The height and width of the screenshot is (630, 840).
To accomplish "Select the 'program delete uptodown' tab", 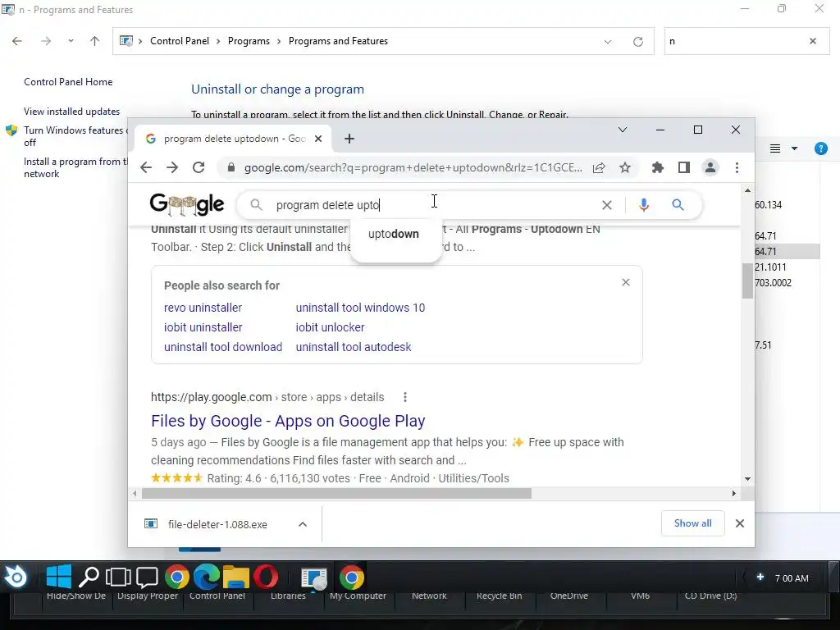I will [232, 139].
